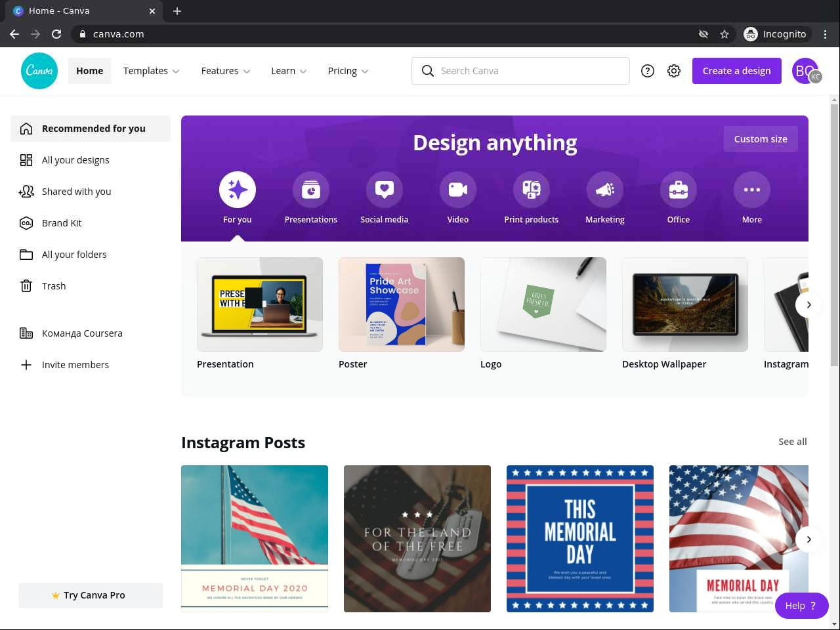Open the help question mark icon
This screenshot has width=840, height=630.
coord(648,71)
